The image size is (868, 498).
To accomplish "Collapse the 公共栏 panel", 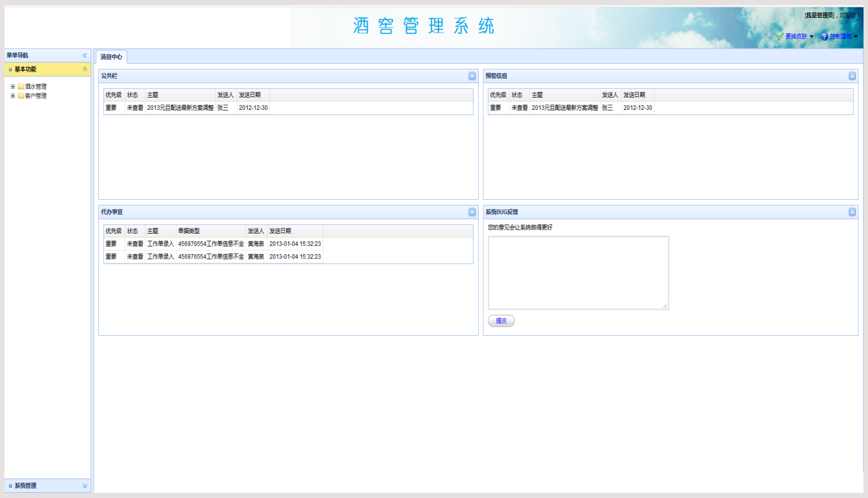I will (472, 76).
